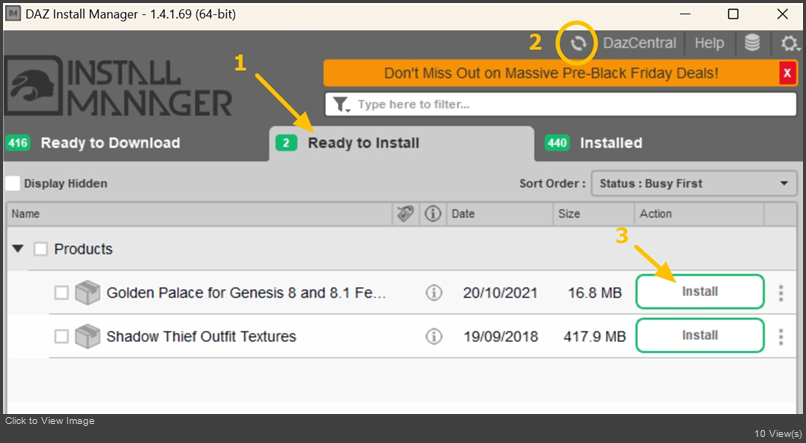Image resolution: width=806 pixels, height=443 pixels.
Task: Sort by the Name column header
Action: (199, 214)
